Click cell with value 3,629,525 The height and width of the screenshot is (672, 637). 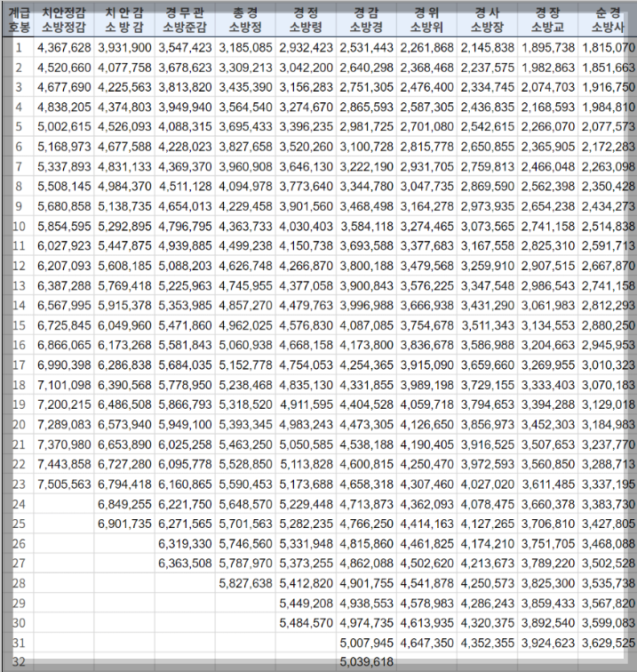coord(608,643)
